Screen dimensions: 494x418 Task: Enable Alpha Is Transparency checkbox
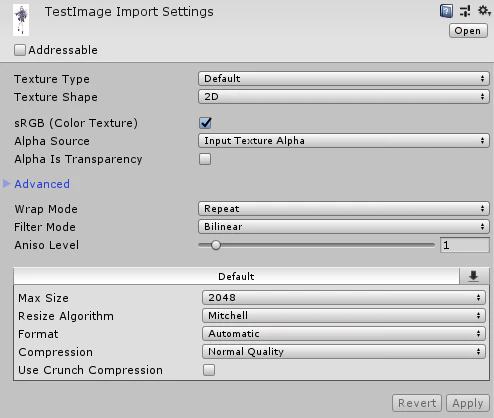coord(205,159)
